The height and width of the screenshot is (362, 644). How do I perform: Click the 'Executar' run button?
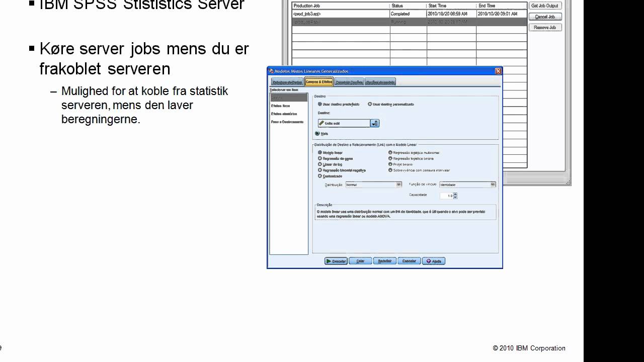[336, 261]
